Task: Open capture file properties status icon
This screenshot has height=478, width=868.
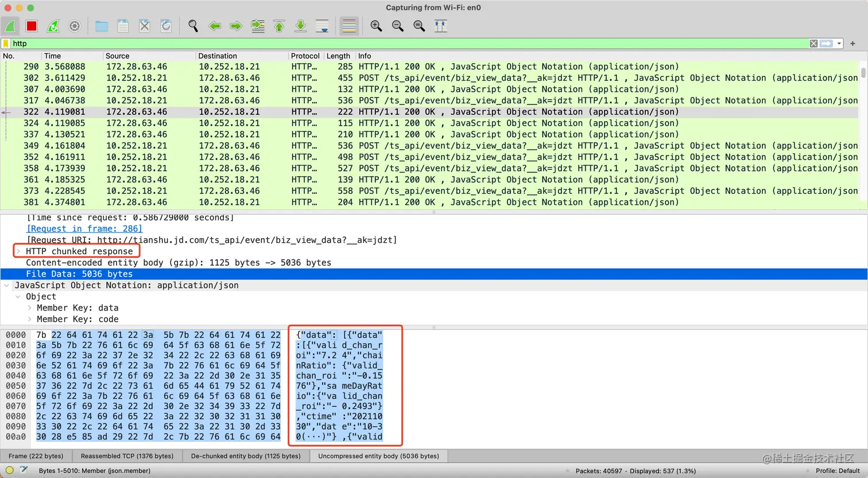Action: pos(24,470)
